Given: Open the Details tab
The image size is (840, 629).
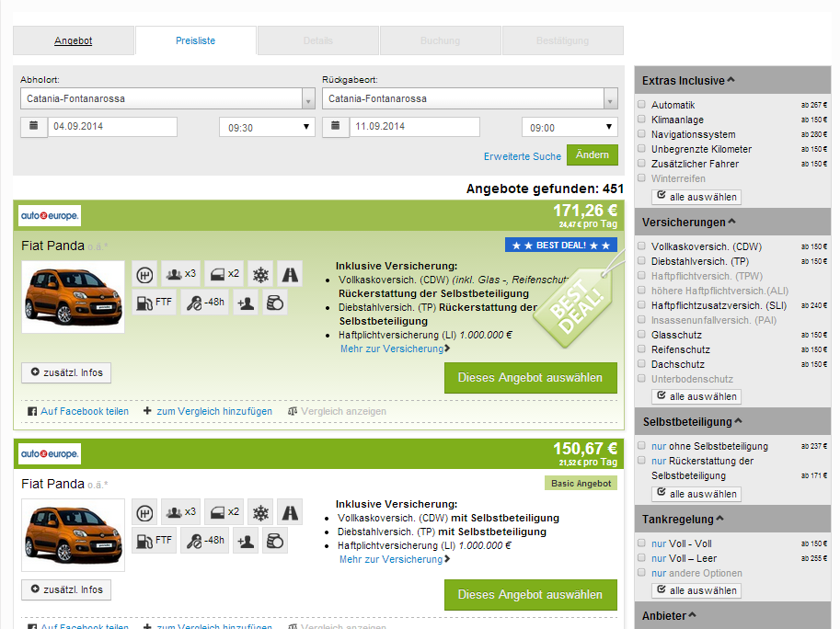Looking at the screenshot, I should 318,40.
